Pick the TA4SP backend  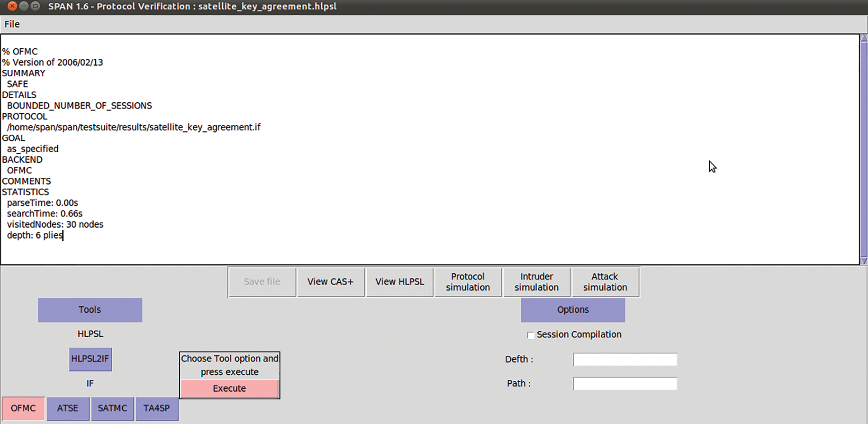(157, 408)
